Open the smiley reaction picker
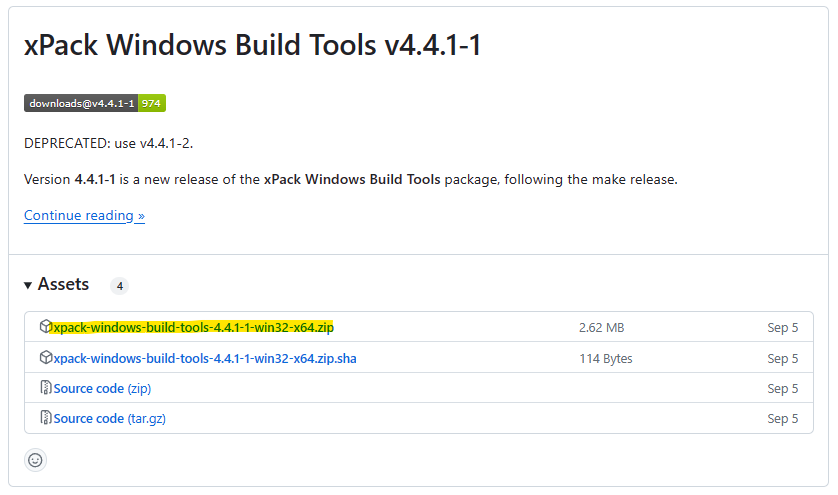838x495 pixels. (35, 460)
